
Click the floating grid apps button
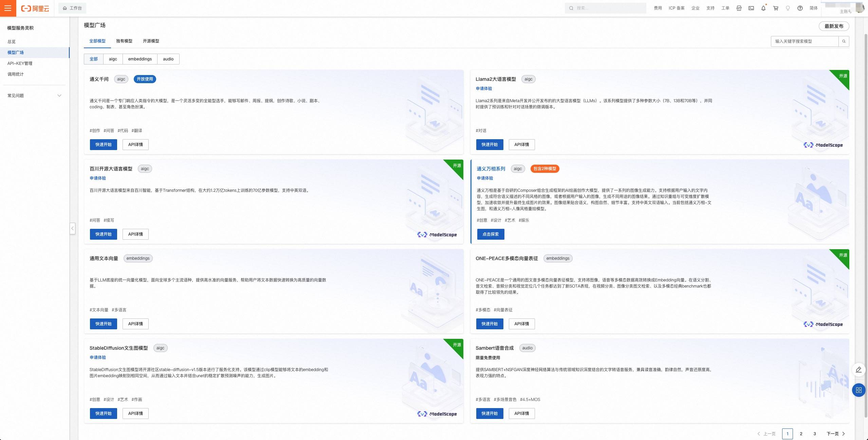tap(858, 390)
